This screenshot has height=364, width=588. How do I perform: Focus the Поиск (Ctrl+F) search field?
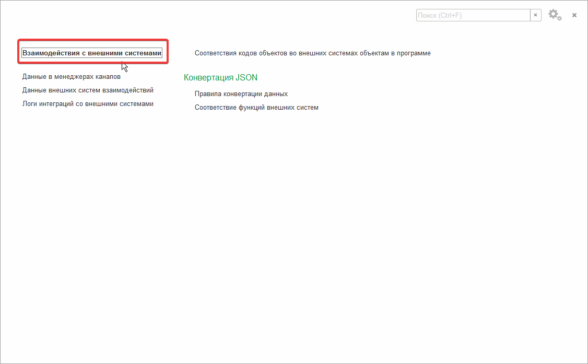pyautogui.click(x=473, y=15)
